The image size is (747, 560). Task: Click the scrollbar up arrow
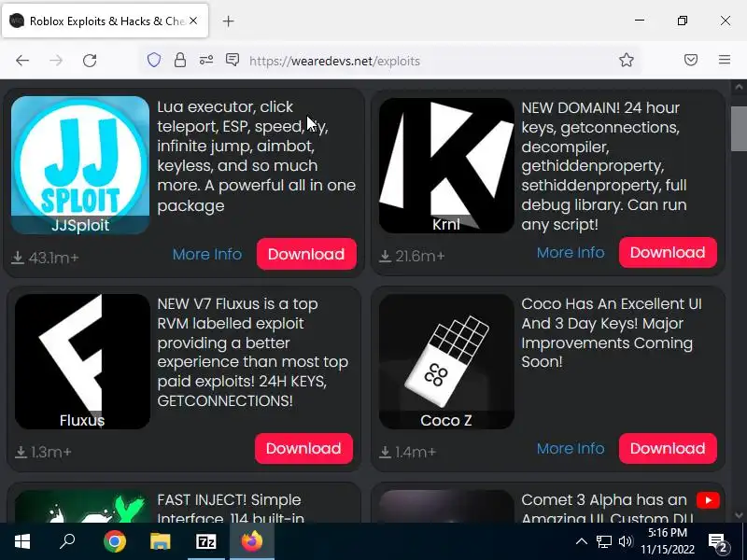pos(739,87)
